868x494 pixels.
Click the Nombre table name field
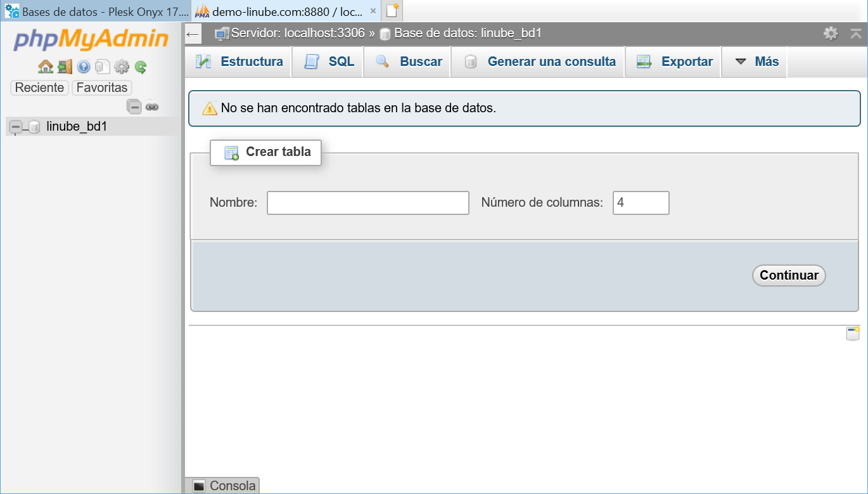(x=368, y=203)
